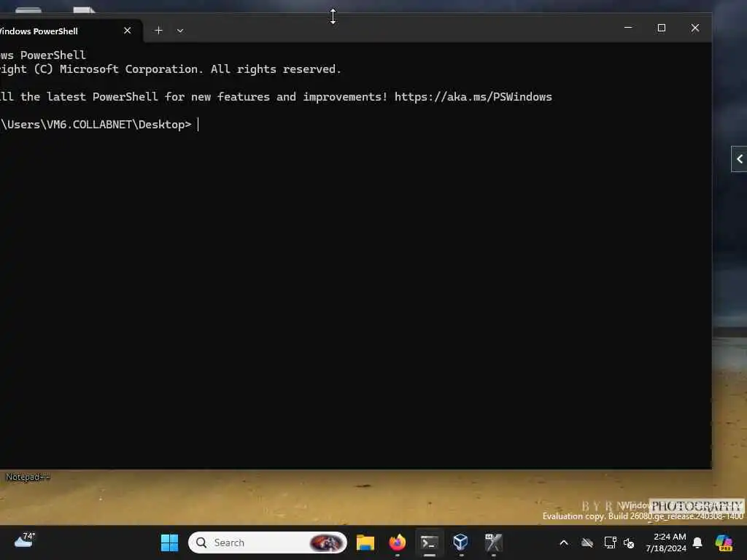Select Terminal icon in taskbar

coord(429,542)
